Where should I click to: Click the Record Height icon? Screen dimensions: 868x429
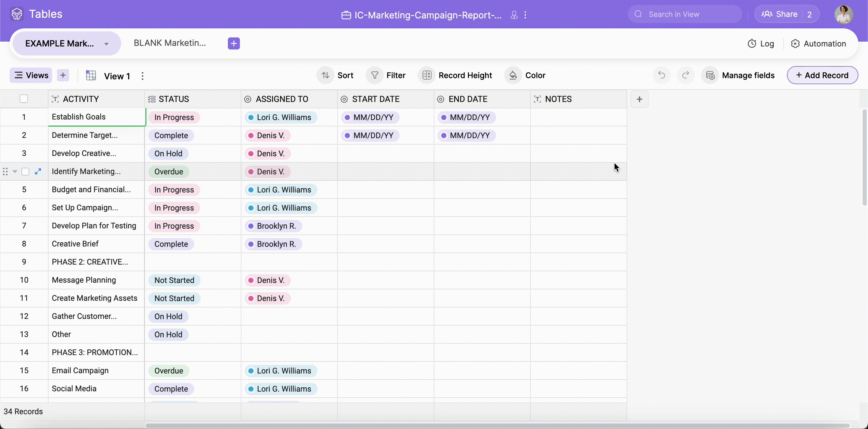click(426, 75)
